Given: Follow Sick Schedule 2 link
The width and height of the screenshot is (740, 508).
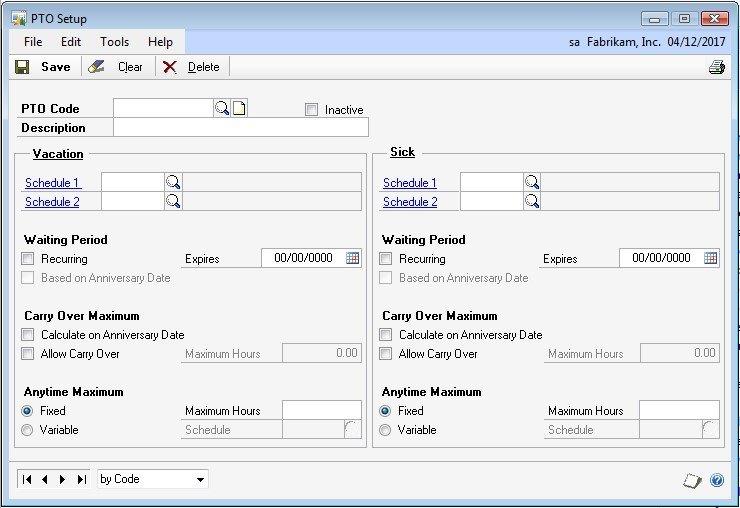Looking at the screenshot, I should click(410, 202).
